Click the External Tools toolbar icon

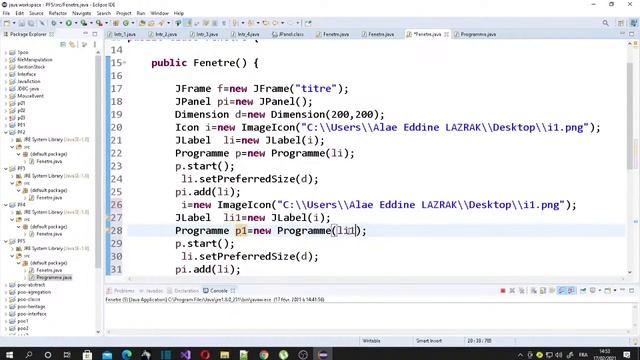[99, 23]
